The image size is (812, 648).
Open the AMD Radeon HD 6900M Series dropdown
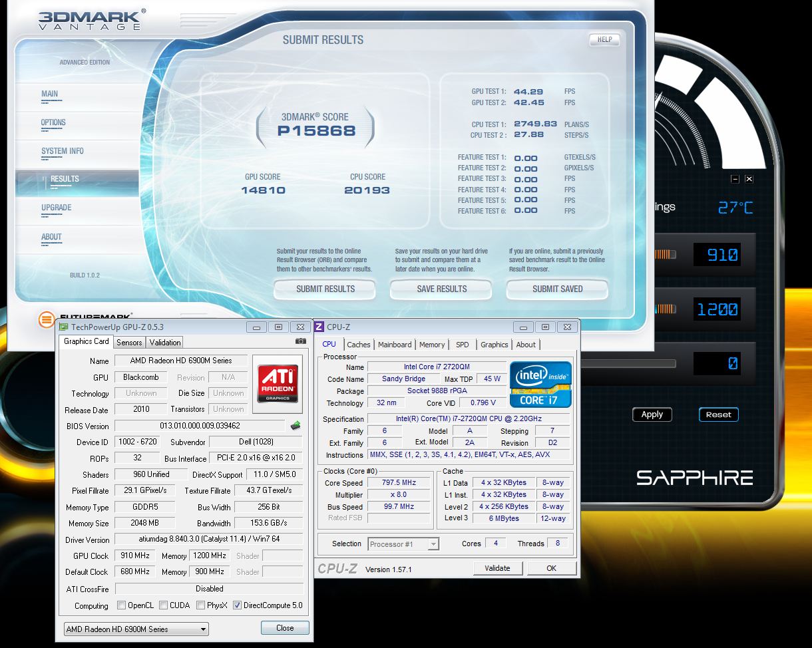136,629
